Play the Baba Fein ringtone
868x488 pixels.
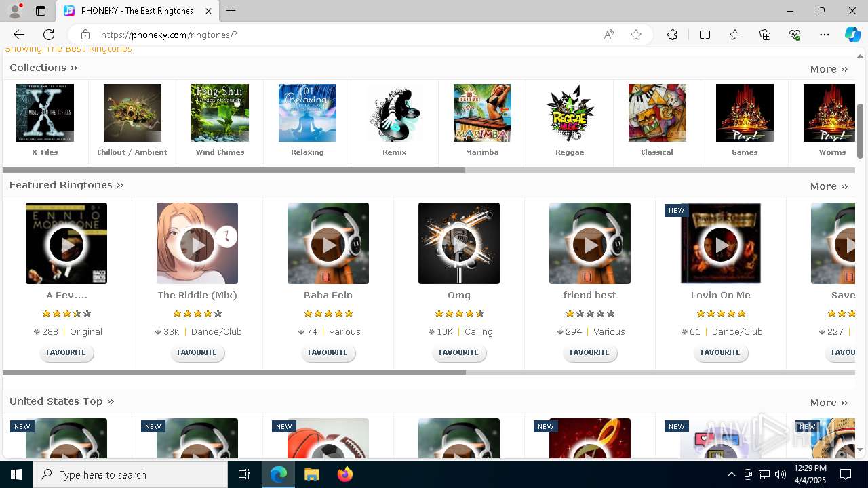point(328,243)
